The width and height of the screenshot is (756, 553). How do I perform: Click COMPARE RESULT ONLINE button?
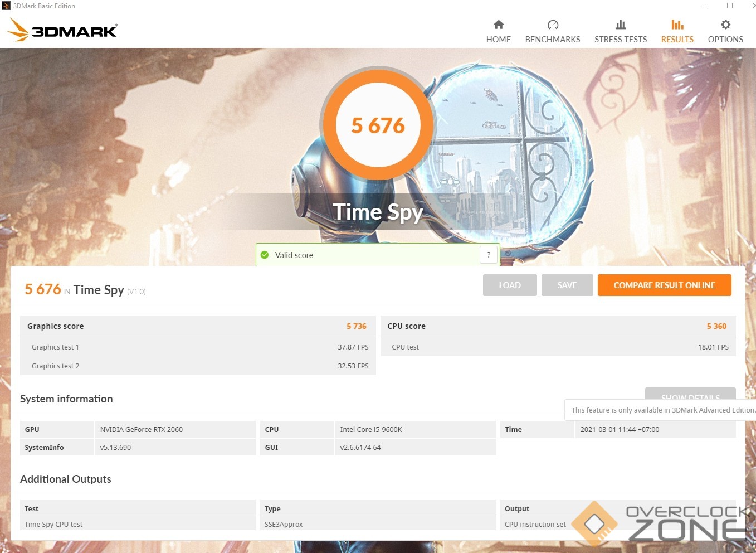[x=665, y=285]
